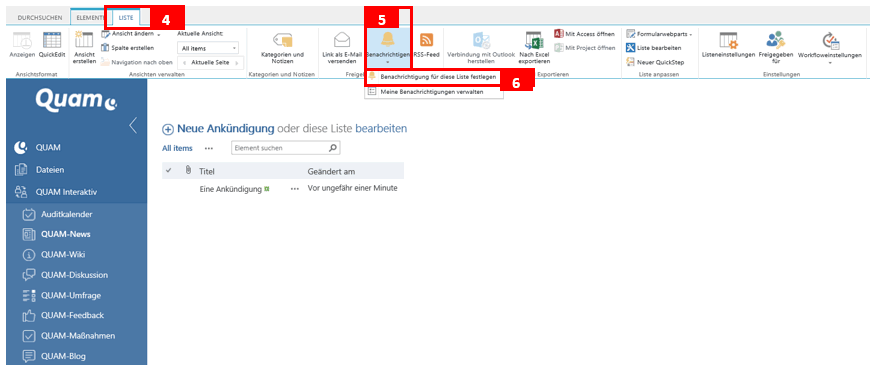875x372 pixels.
Task: Open the Benachrichtigen bell menu
Action: coord(387,48)
